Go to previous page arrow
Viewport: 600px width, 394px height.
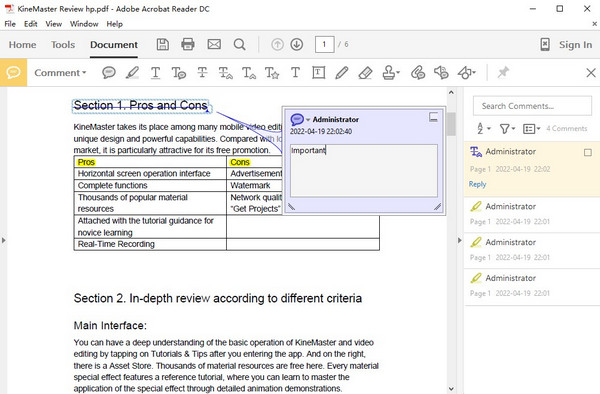click(277, 44)
